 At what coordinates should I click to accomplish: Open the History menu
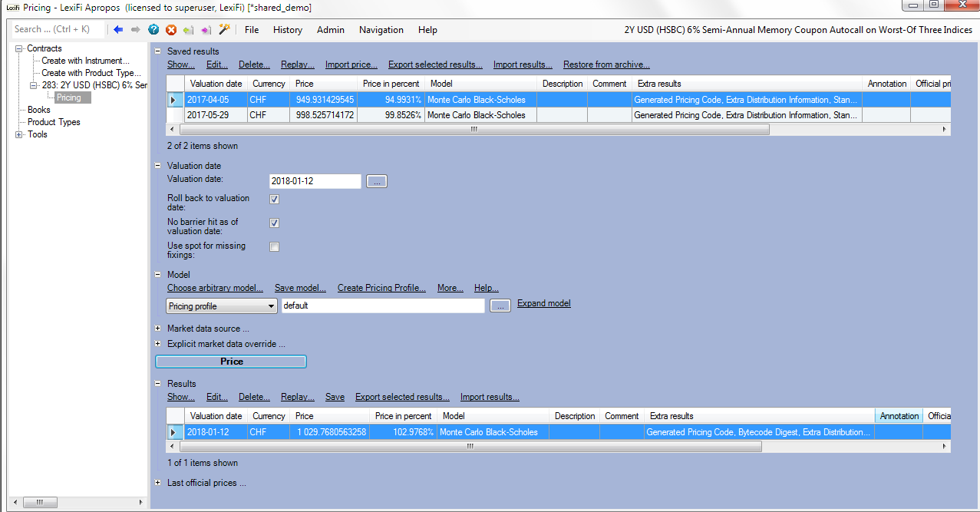288,30
